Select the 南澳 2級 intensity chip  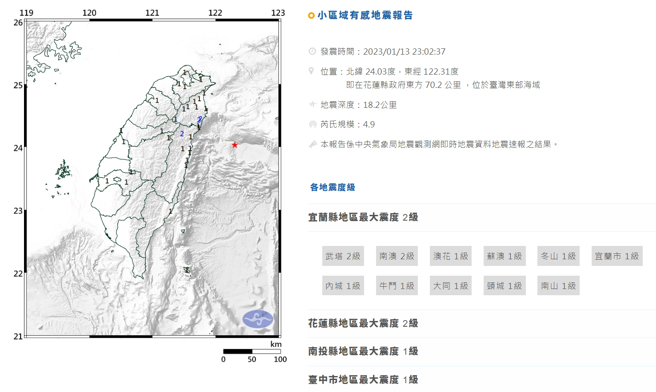(397, 256)
